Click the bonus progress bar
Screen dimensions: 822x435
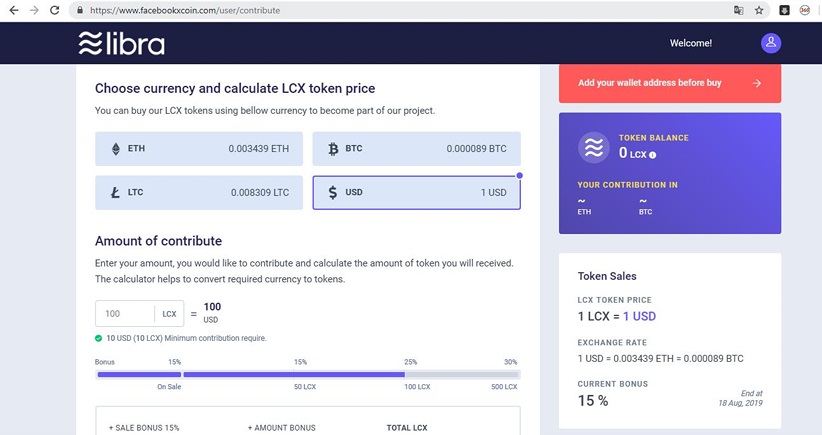[308, 375]
